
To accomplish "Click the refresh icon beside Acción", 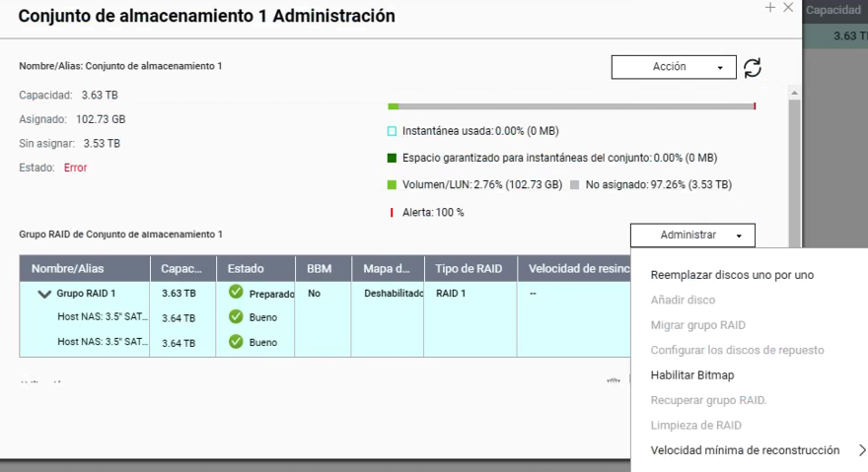I will point(753,67).
